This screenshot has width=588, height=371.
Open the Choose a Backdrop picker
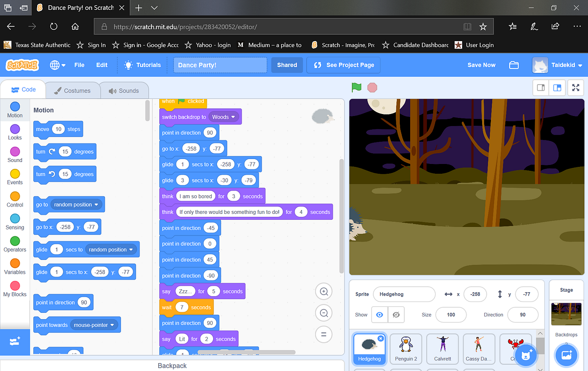tap(566, 355)
